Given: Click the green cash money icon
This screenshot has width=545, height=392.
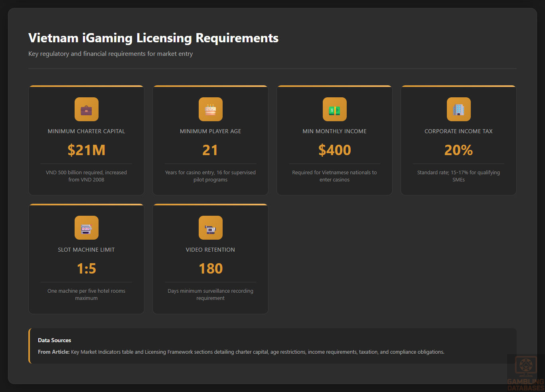Looking at the screenshot, I should 334,109.
